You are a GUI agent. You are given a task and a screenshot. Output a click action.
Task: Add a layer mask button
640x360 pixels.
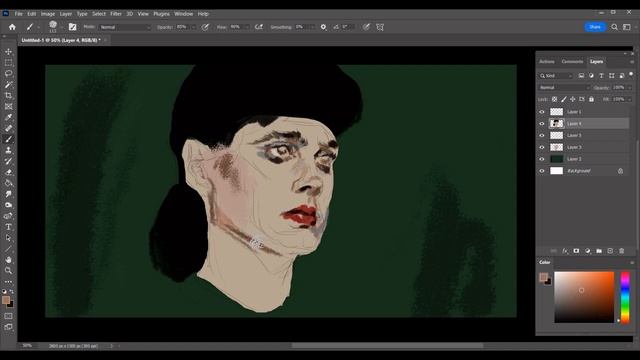click(576, 251)
